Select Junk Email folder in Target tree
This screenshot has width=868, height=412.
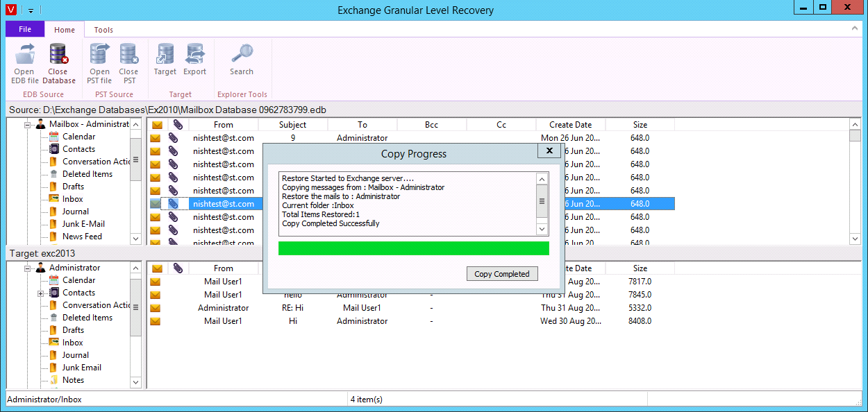tap(82, 368)
